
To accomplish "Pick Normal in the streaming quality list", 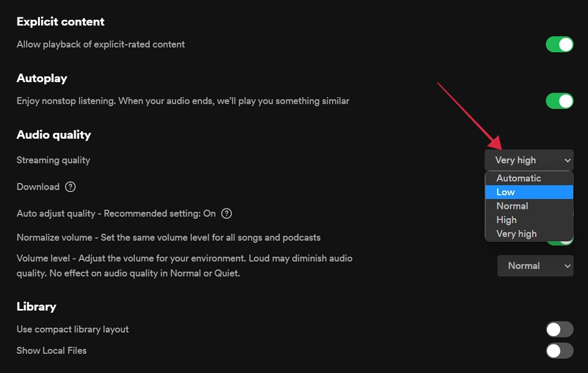I will [x=529, y=206].
